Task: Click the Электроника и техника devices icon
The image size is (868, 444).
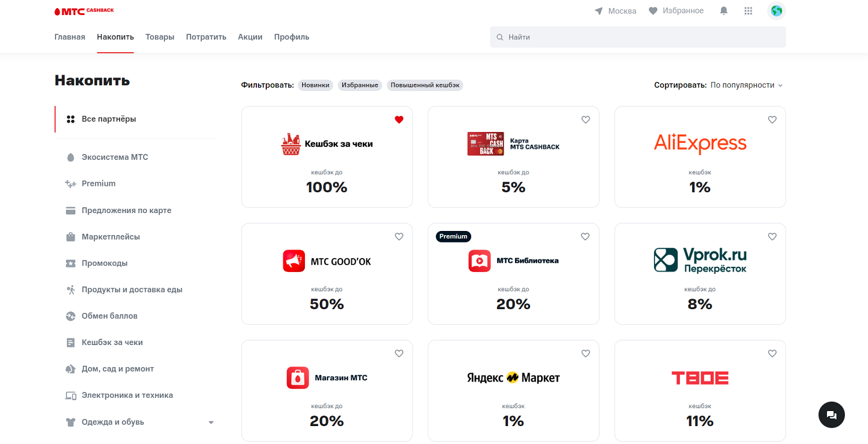Action: 71,395
